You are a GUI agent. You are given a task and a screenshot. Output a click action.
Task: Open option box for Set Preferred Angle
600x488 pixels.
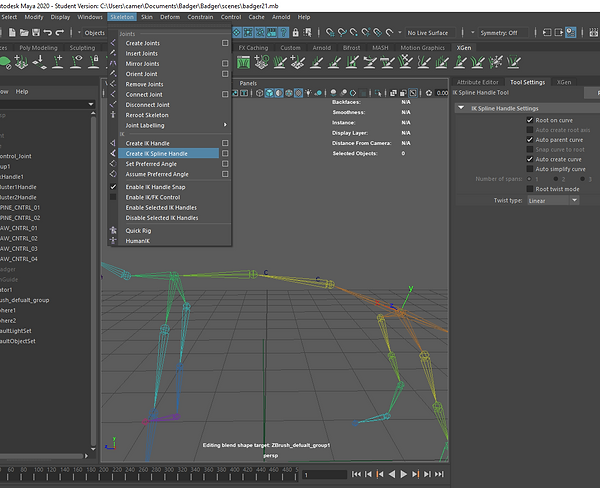225,164
